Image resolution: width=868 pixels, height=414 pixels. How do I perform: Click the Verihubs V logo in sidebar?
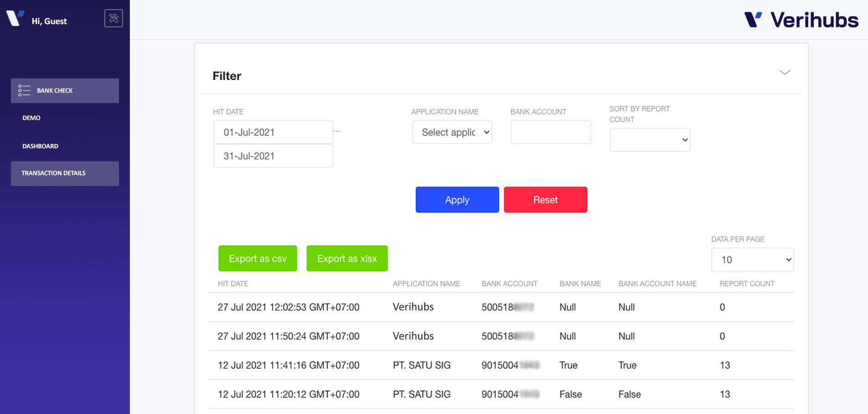[15, 18]
